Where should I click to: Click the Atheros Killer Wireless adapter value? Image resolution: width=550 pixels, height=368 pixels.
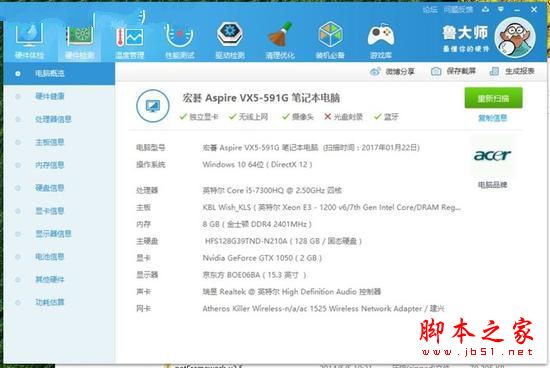click(323, 309)
